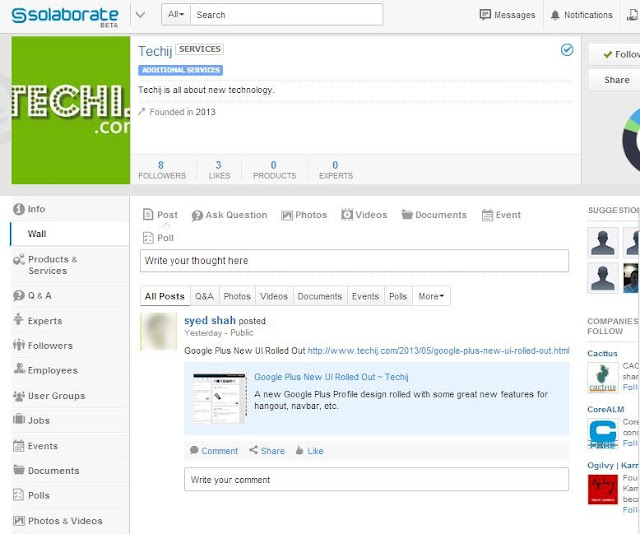640x534 pixels.
Task: View the 0 Experts count
Action: [336, 170]
